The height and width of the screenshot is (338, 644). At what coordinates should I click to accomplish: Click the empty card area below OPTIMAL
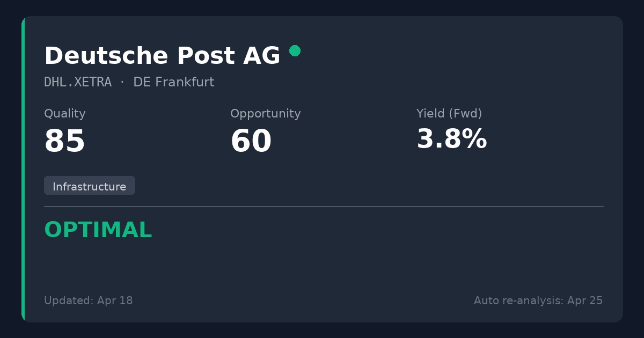click(x=215, y=266)
